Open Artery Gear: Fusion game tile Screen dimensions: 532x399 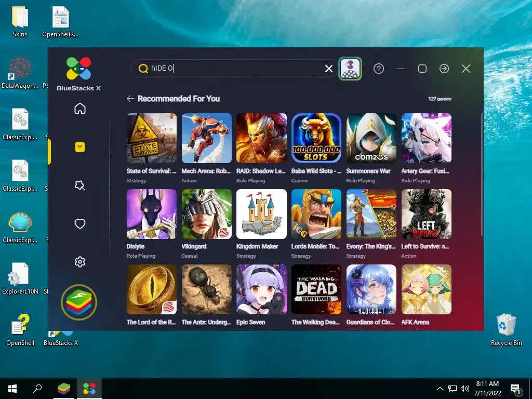click(x=427, y=138)
